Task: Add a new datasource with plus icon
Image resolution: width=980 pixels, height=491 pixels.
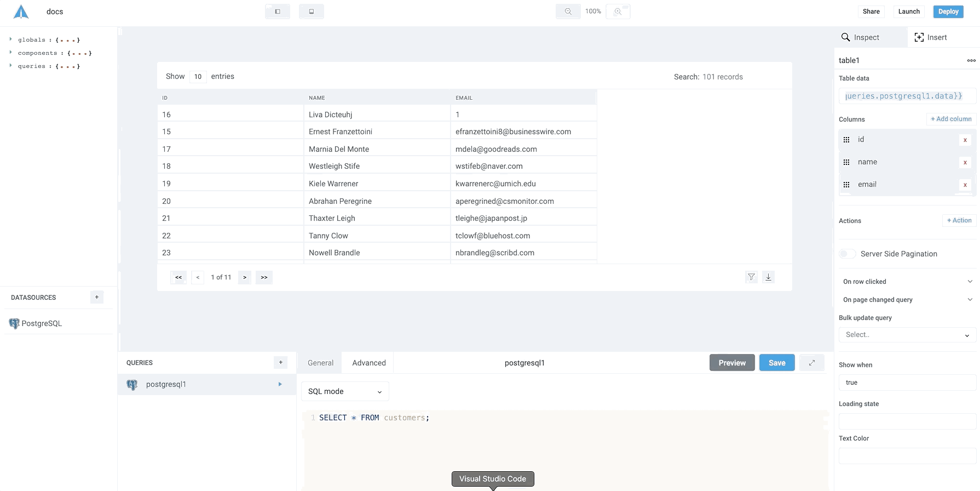Action: point(97,297)
